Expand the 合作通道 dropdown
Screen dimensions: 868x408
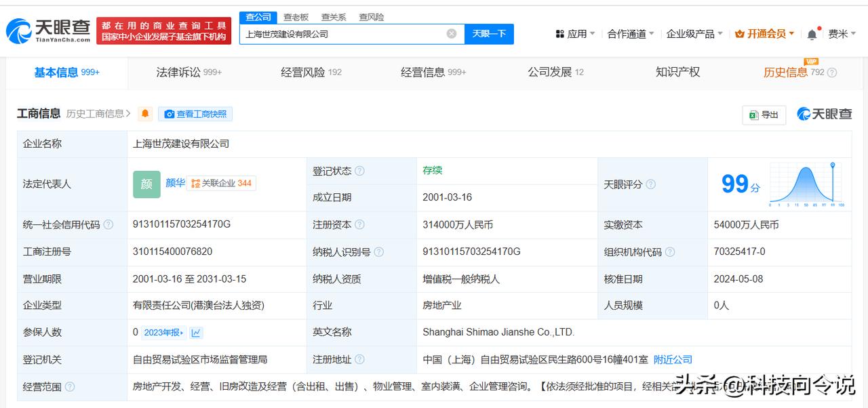click(631, 34)
